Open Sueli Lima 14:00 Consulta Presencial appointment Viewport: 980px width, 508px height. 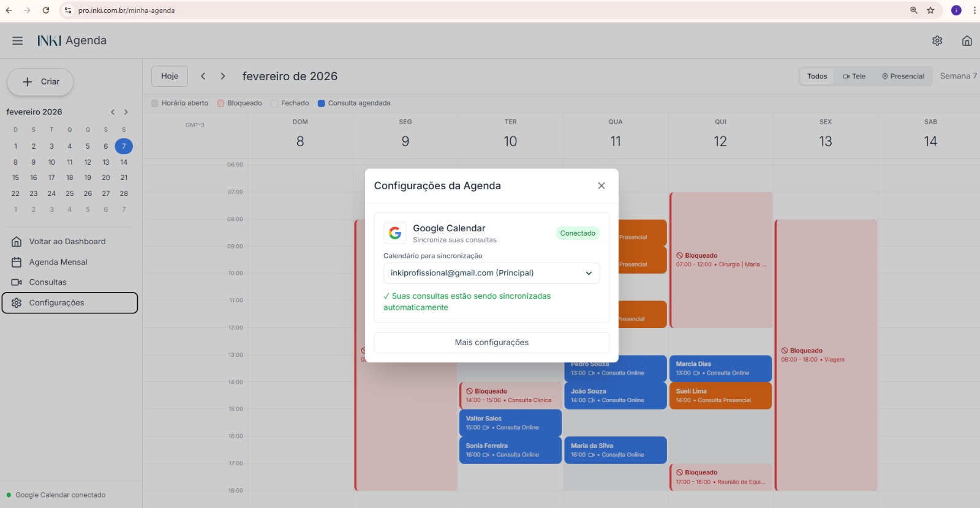[x=720, y=395]
